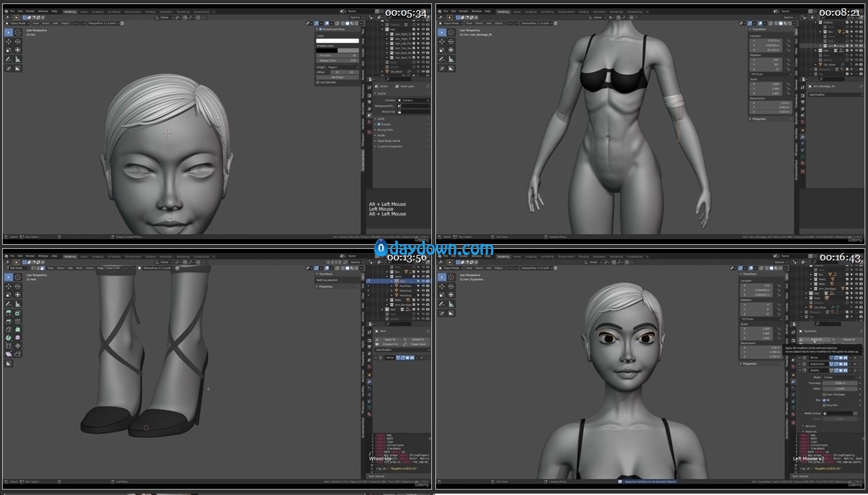Open Add Modifier dropdown in heels screenshot
Viewport: 868px width, 495px height.
(x=401, y=350)
